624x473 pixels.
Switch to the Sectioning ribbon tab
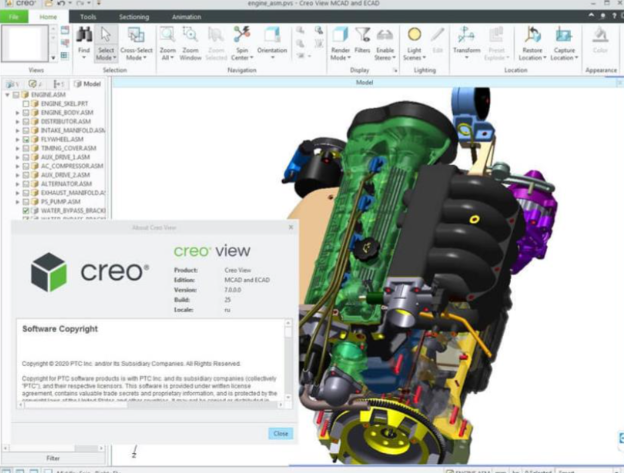(135, 17)
